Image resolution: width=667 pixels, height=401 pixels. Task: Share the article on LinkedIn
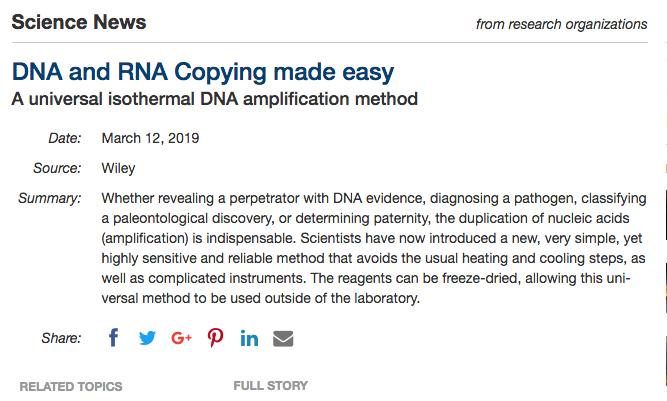coord(249,338)
